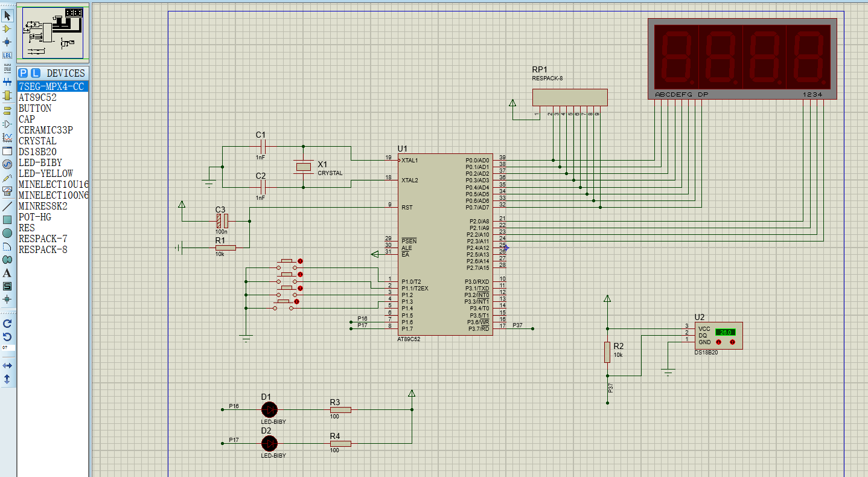This screenshot has width=868, height=477.
Task: Choose the Terminals Mode tool
Action: point(7,110)
